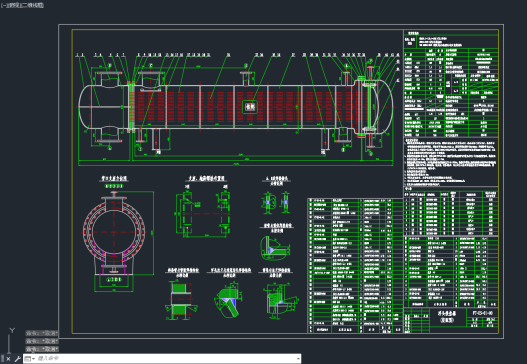The height and width of the screenshot is (364, 527).
Task: Select the circular end-view section drawing
Action: 114,232
